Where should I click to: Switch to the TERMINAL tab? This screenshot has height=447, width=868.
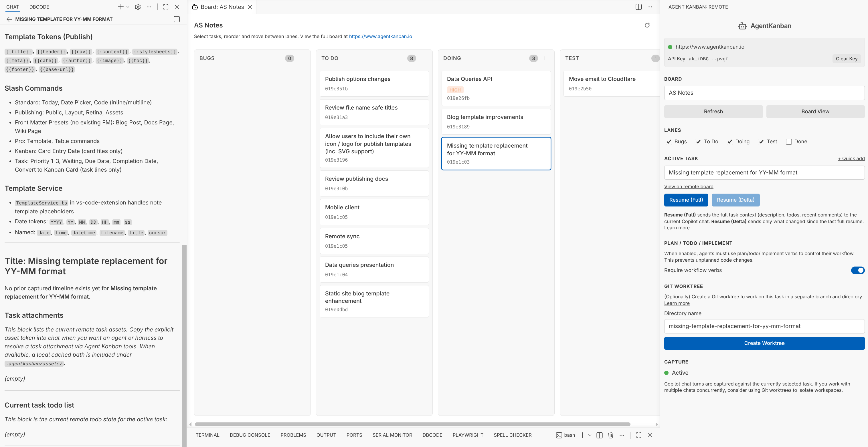(207, 435)
